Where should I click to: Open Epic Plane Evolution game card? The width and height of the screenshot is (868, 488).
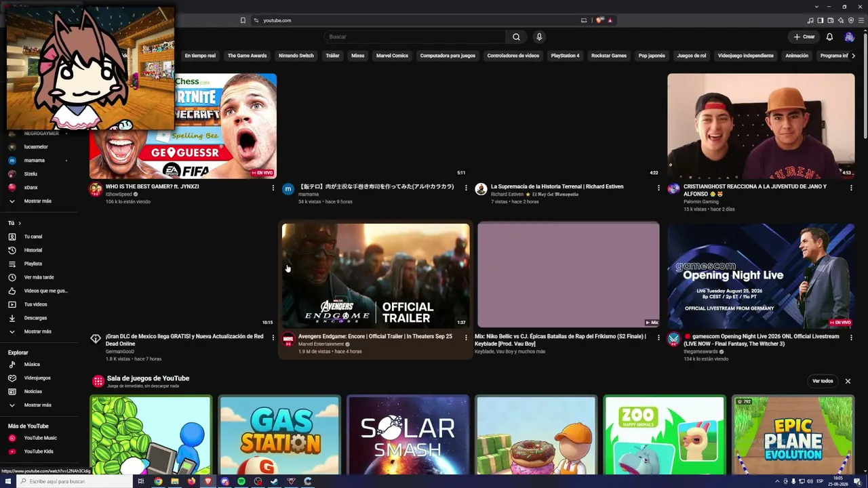pos(792,435)
